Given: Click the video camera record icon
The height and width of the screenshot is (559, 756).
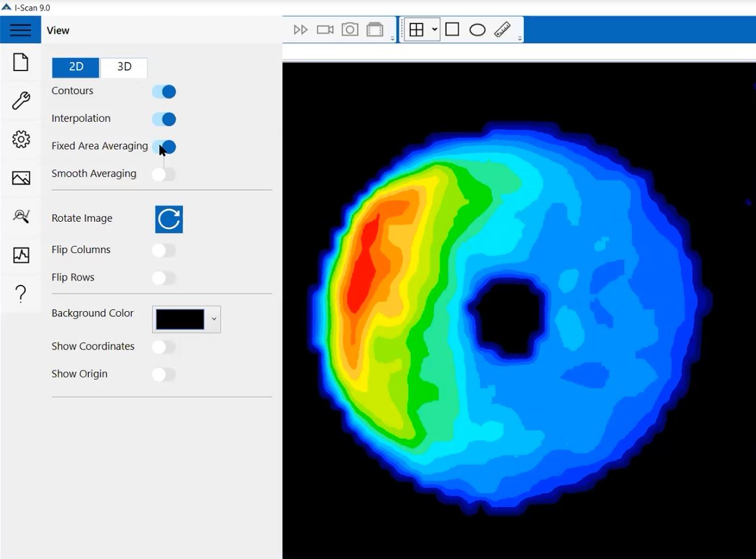Looking at the screenshot, I should (325, 30).
